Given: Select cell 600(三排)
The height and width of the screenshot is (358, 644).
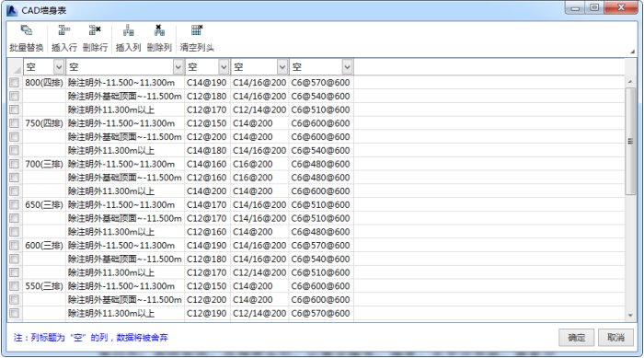Looking at the screenshot, I should coord(44,246).
